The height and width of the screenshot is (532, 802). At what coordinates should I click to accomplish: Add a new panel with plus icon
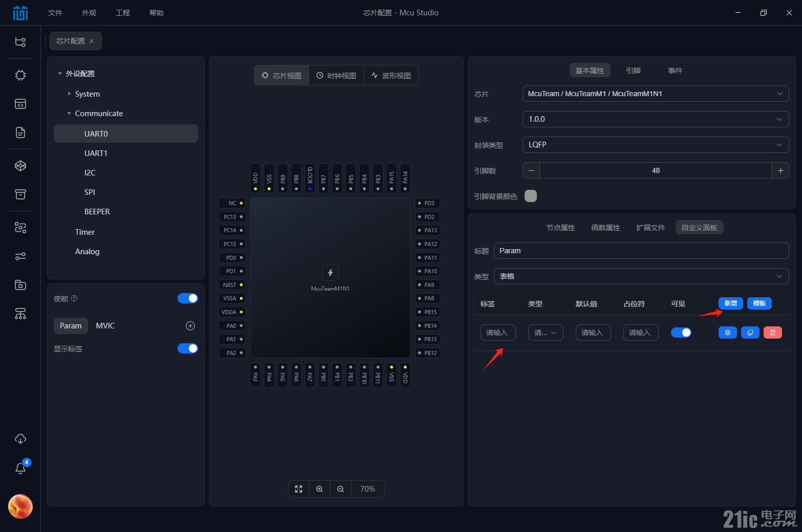point(190,326)
